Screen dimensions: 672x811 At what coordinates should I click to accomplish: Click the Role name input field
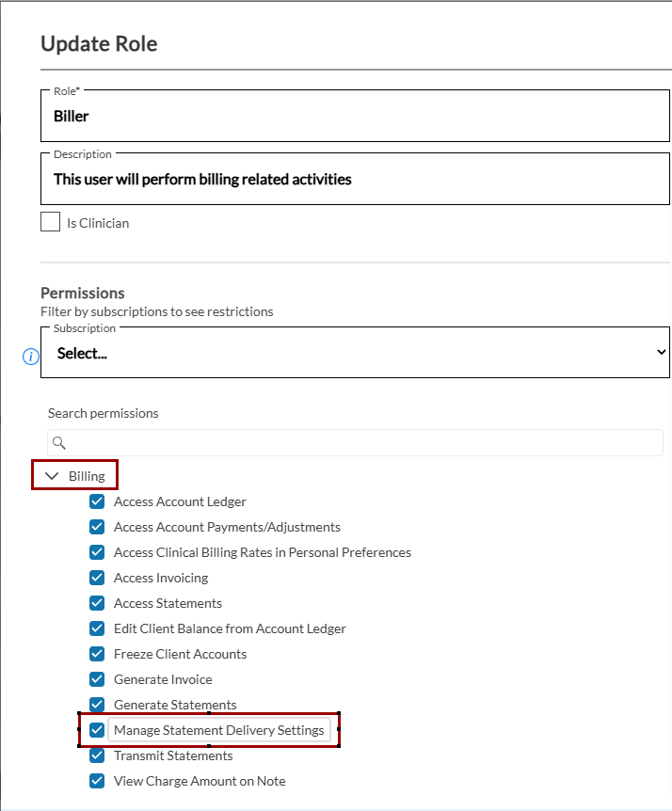pyautogui.click(x=355, y=117)
